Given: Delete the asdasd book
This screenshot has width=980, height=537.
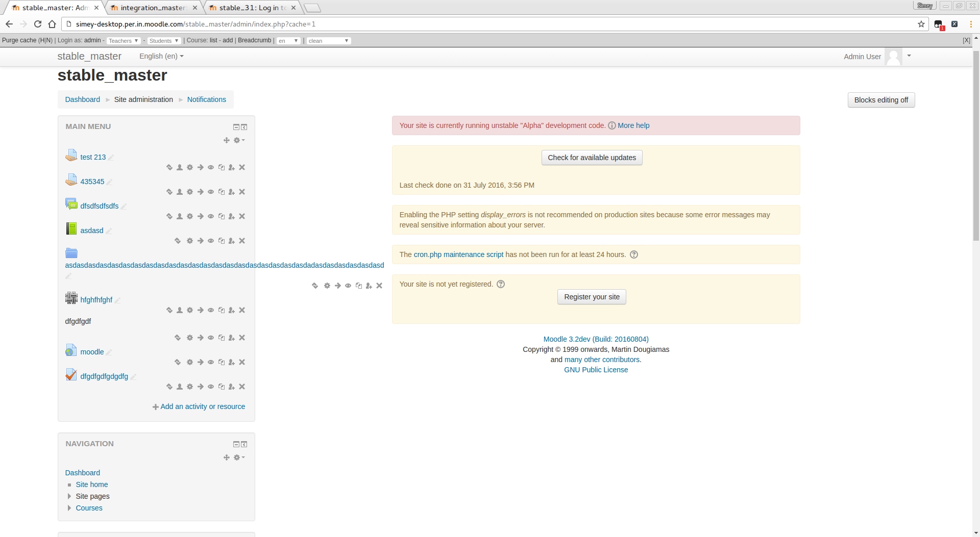Looking at the screenshot, I should pyautogui.click(x=242, y=241).
